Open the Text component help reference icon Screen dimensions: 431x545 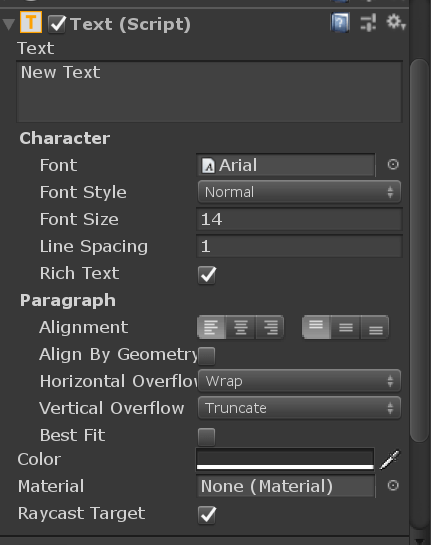(x=340, y=23)
